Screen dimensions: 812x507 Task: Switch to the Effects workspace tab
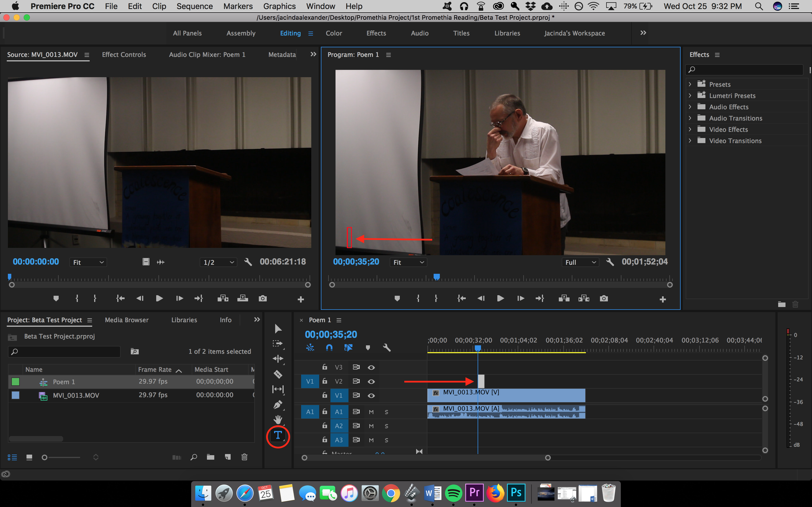pos(376,33)
